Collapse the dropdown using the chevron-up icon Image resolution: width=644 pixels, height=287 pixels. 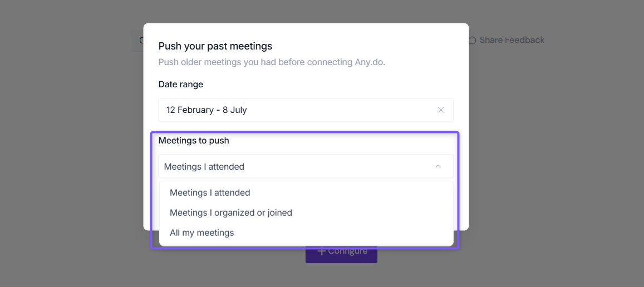(x=438, y=166)
